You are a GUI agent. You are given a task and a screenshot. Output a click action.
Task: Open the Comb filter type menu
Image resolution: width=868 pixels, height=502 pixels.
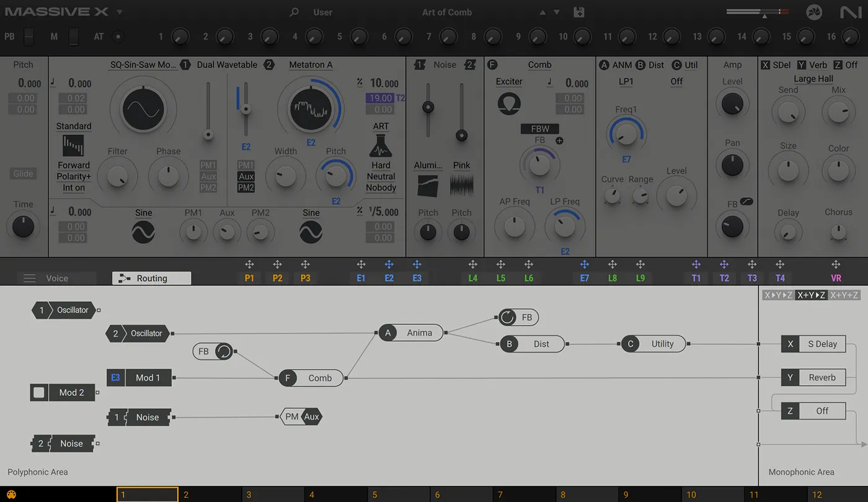tap(539, 65)
